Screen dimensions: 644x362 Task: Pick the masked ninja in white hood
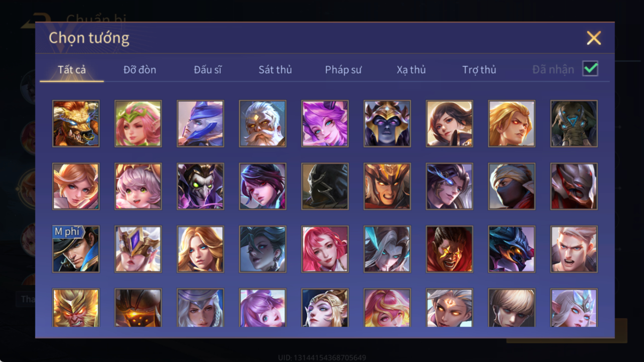pyautogui.click(x=511, y=186)
